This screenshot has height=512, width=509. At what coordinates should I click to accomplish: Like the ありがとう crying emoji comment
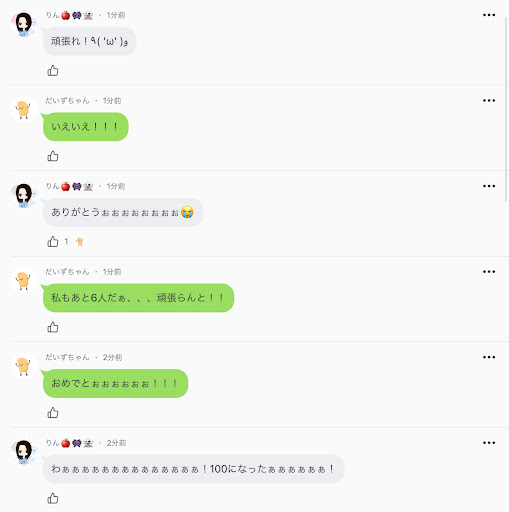pyautogui.click(x=53, y=242)
